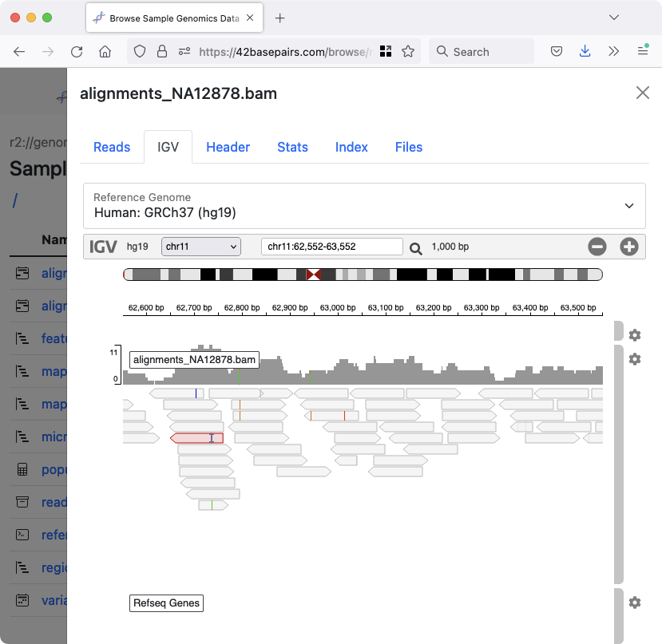Open the browser tab list chevron
Image resolution: width=662 pixels, height=644 pixels.
(614, 17)
